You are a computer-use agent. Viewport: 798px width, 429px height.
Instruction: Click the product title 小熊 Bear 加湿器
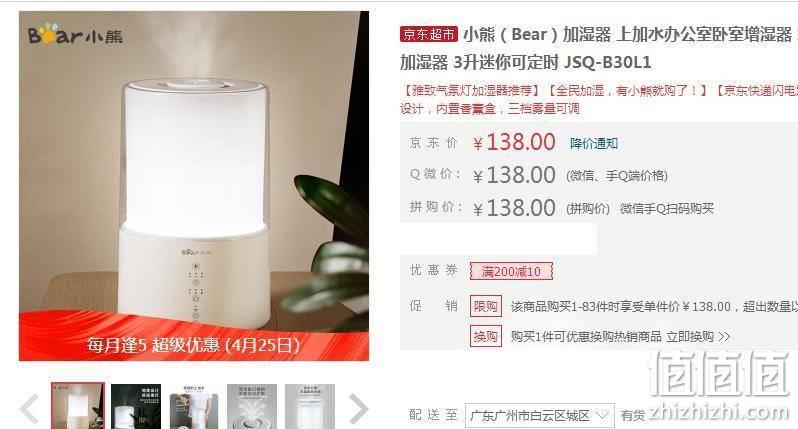tap(598, 48)
